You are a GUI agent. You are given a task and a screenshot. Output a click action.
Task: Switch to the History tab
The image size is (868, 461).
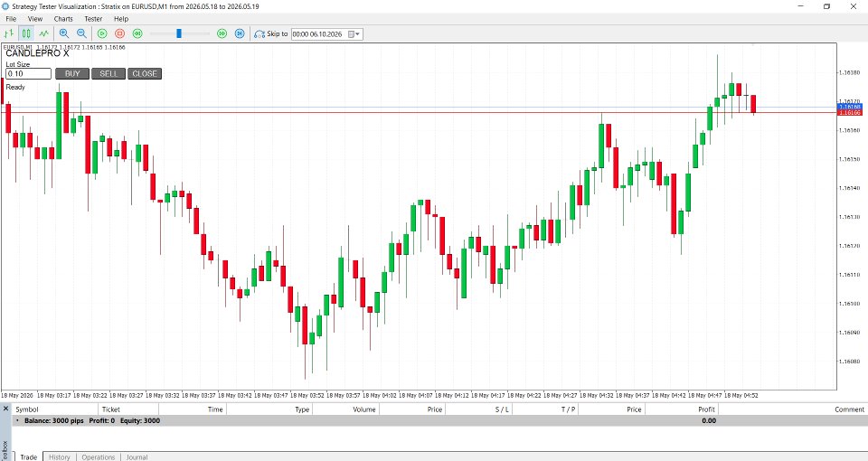click(60, 456)
